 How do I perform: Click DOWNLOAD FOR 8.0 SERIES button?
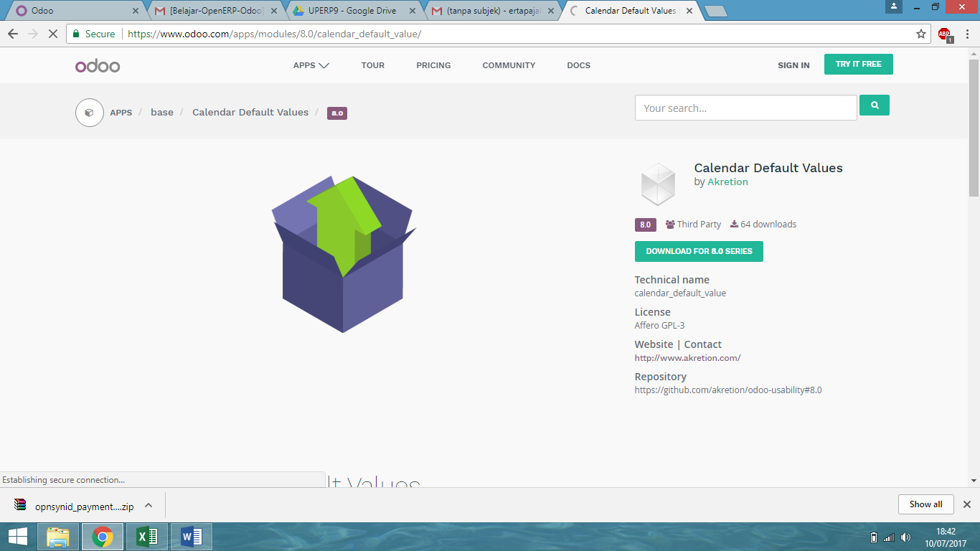[x=699, y=251]
